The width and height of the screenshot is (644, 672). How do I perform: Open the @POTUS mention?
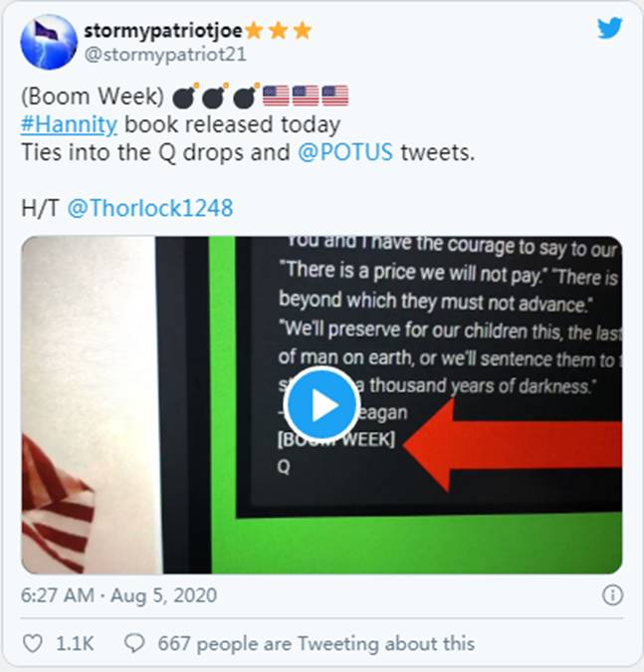pyautogui.click(x=345, y=152)
